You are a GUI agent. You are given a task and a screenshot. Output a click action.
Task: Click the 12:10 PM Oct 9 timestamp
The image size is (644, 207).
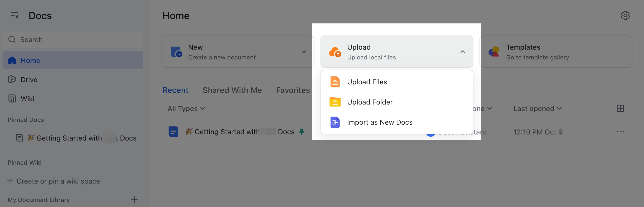[x=538, y=132]
